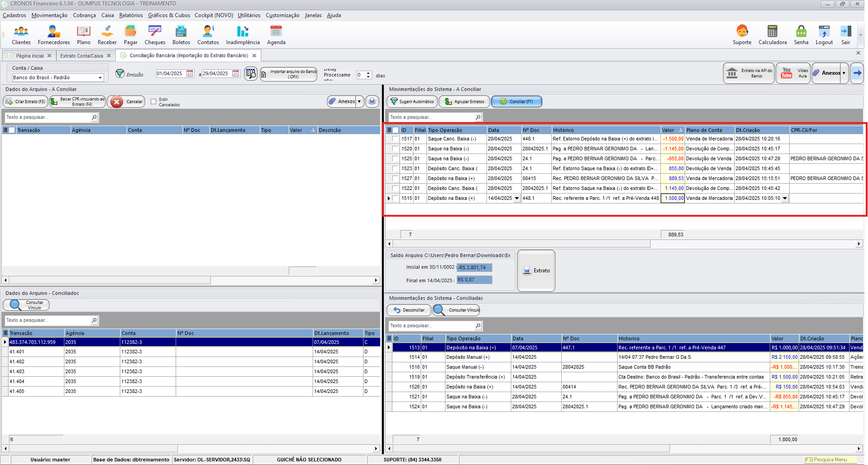868x465 pixels.
Task: Sort by the Valor column in system movements
Action: click(x=672, y=130)
